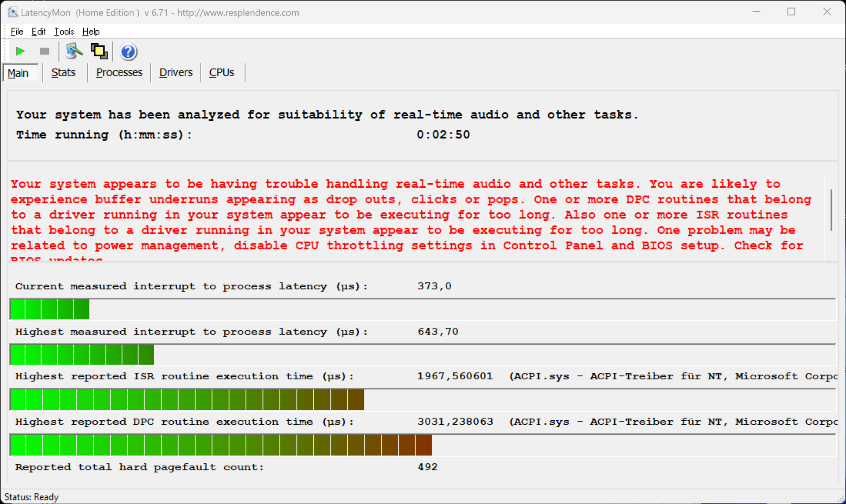Click the gray stop monitor button
The image size is (846, 504).
(x=45, y=51)
